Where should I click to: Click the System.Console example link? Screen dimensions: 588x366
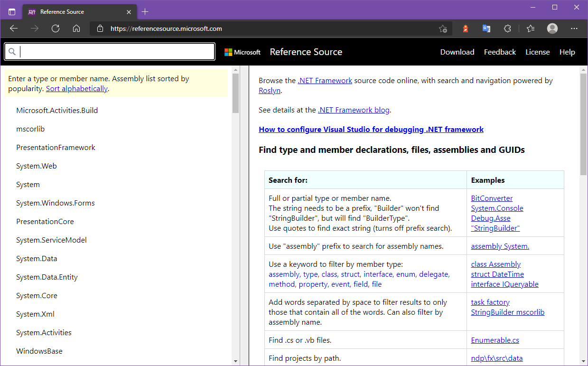(497, 208)
